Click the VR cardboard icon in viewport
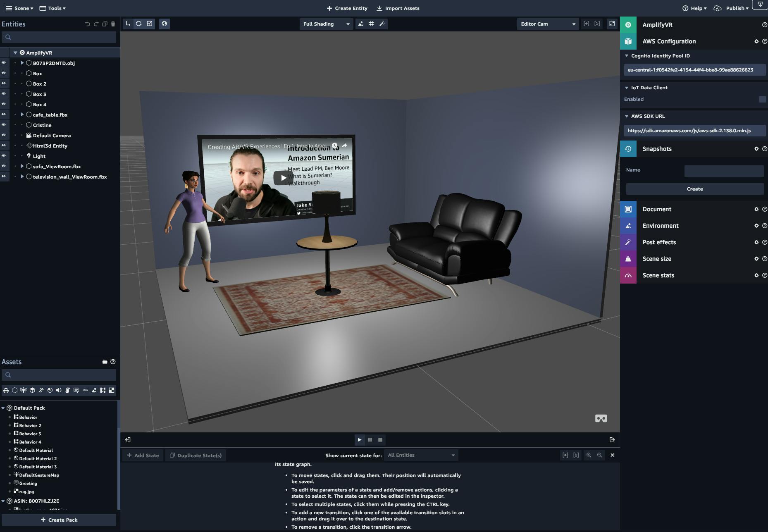The height and width of the screenshot is (532, 768). pyautogui.click(x=601, y=418)
